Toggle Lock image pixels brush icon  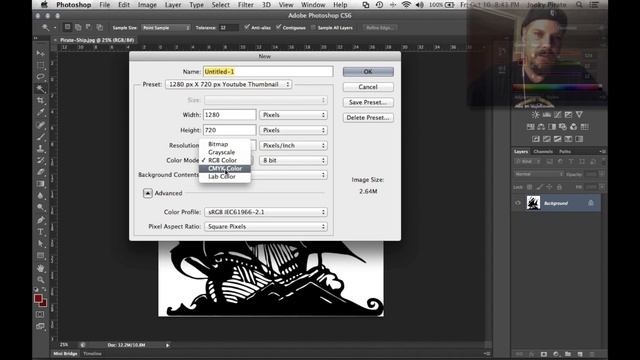click(540, 187)
